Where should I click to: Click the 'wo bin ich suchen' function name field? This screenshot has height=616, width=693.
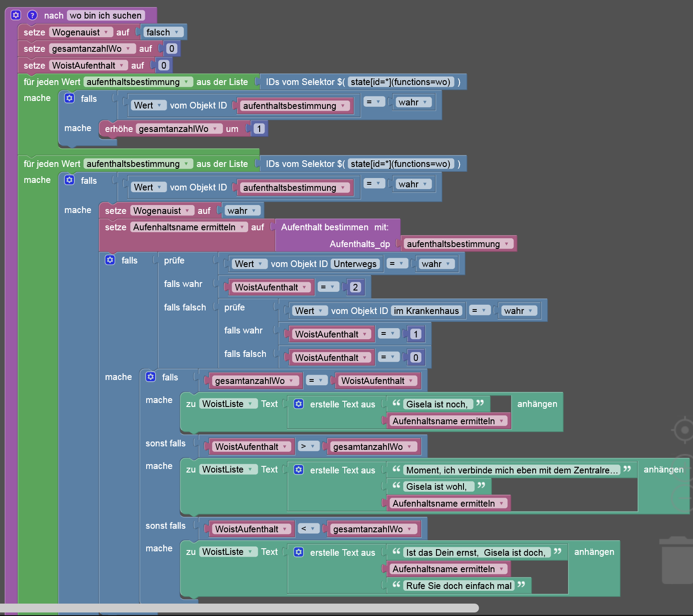click(x=106, y=15)
